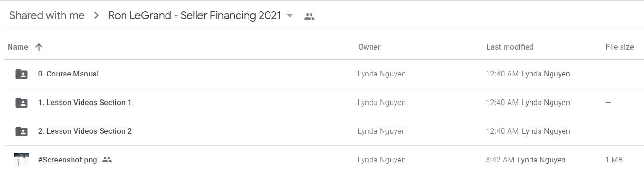
Task: Click the 2. Lesson Videos Section 2 folder icon
Action: 21,131
